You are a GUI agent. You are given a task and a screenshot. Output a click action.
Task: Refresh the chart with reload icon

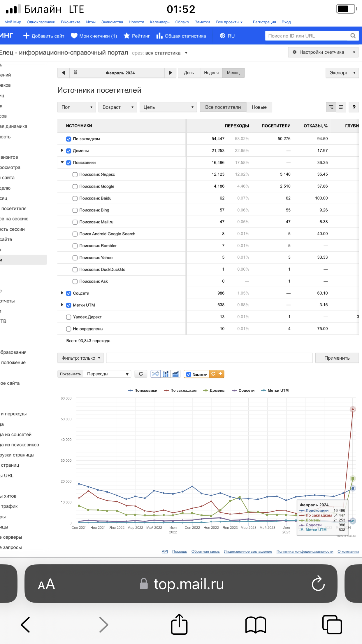click(141, 374)
